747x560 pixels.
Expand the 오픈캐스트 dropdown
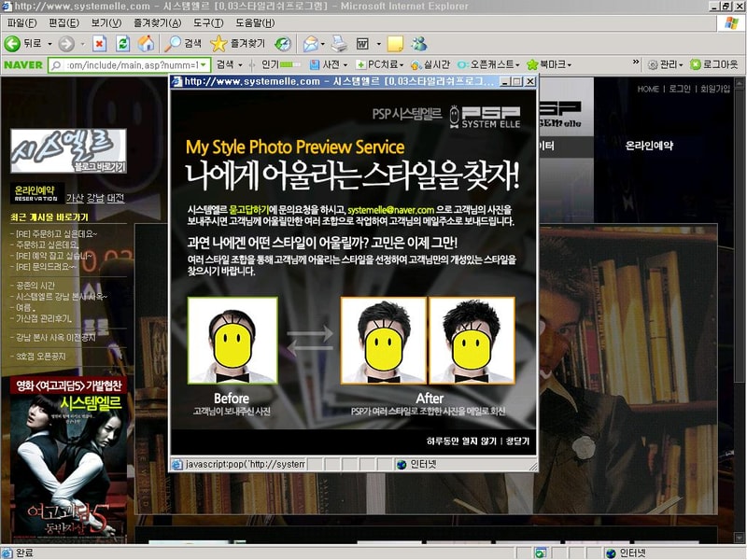[x=517, y=64]
